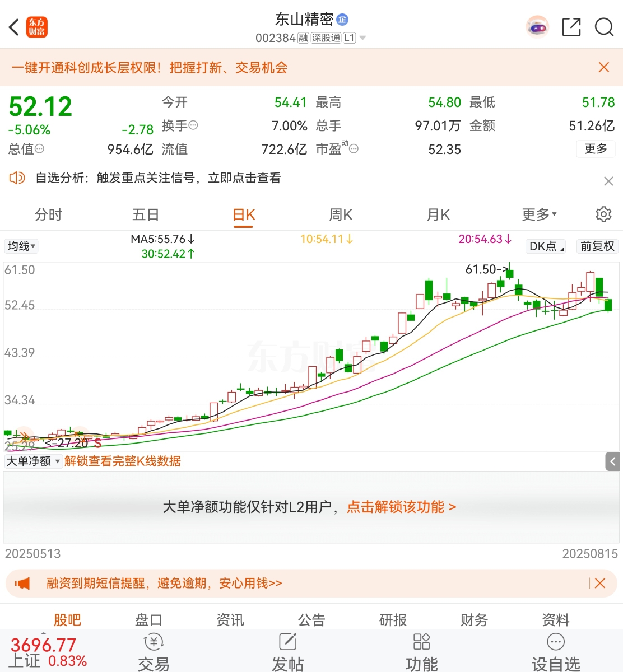Expand the side panel collapse arrow

pyautogui.click(x=612, y=461)
